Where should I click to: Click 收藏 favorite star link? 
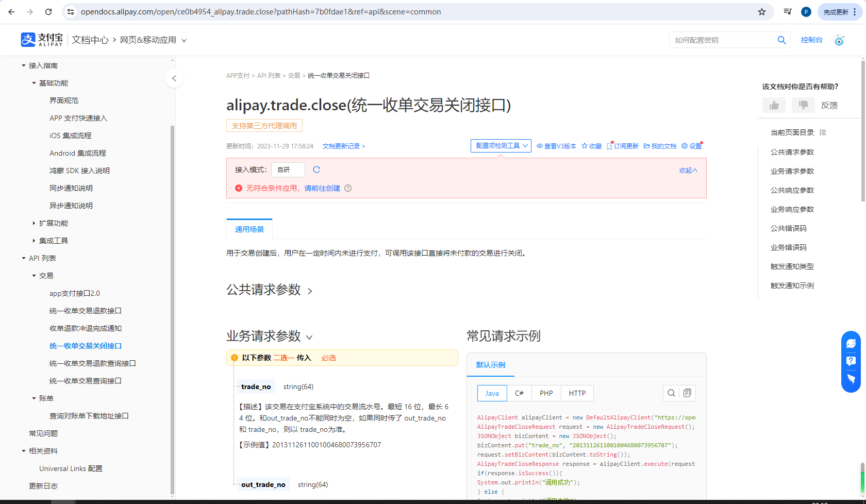(592, 146)
